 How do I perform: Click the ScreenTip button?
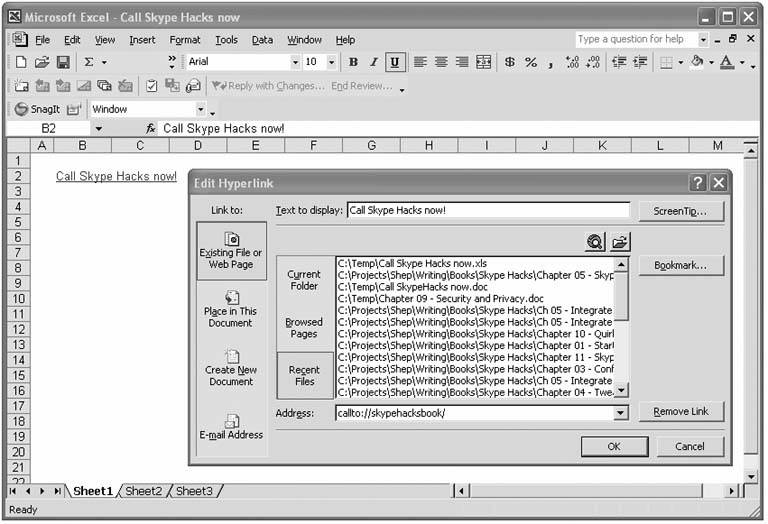tap(680, 211)
